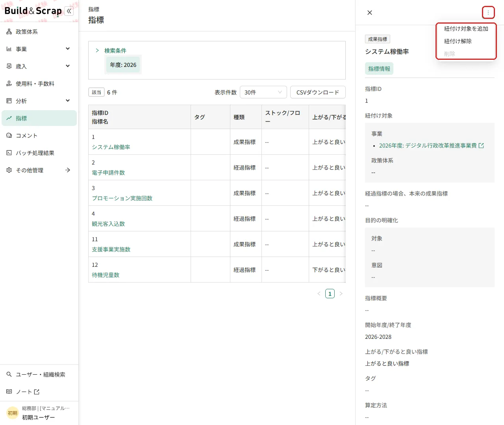Expand the 分析 sidebar submenu chevron
The height and width of the screenshot is (425, 504).
(x=68, y=101)
